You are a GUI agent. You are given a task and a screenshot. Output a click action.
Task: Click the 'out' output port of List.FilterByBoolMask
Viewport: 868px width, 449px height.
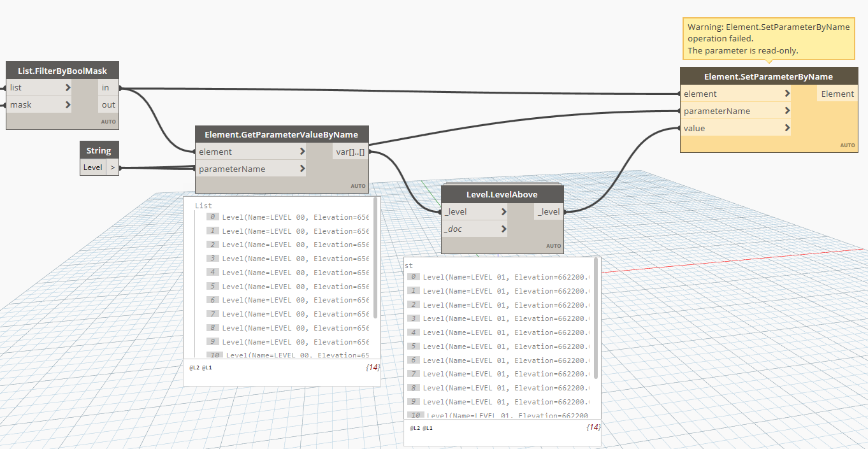(x=108, y=104)
